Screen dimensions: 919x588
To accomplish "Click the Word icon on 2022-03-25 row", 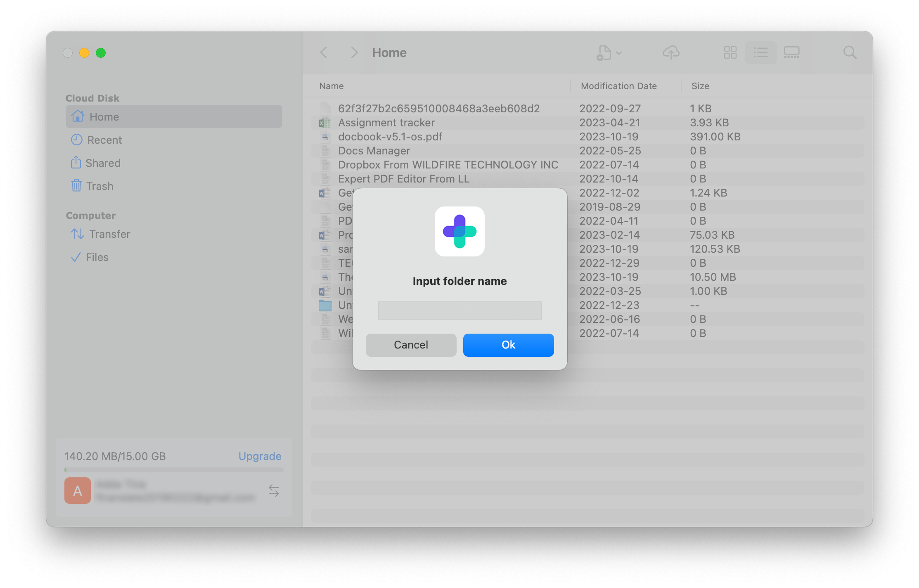I will click(325, 291).
